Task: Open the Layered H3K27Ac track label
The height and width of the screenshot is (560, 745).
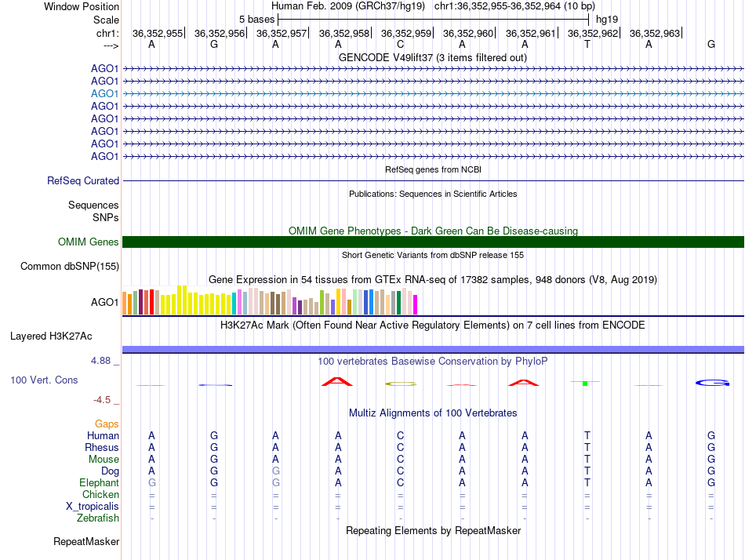Action: [51, 336]
